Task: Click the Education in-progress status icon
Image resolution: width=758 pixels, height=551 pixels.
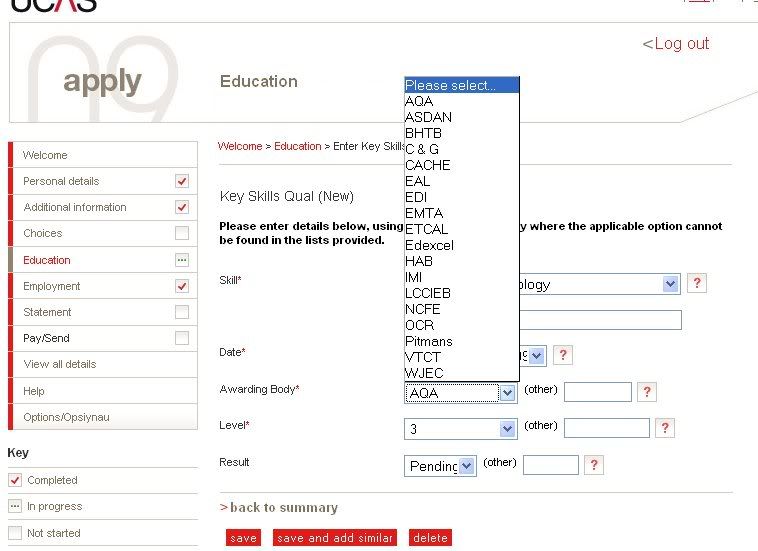Action: [x=181, y=260]
